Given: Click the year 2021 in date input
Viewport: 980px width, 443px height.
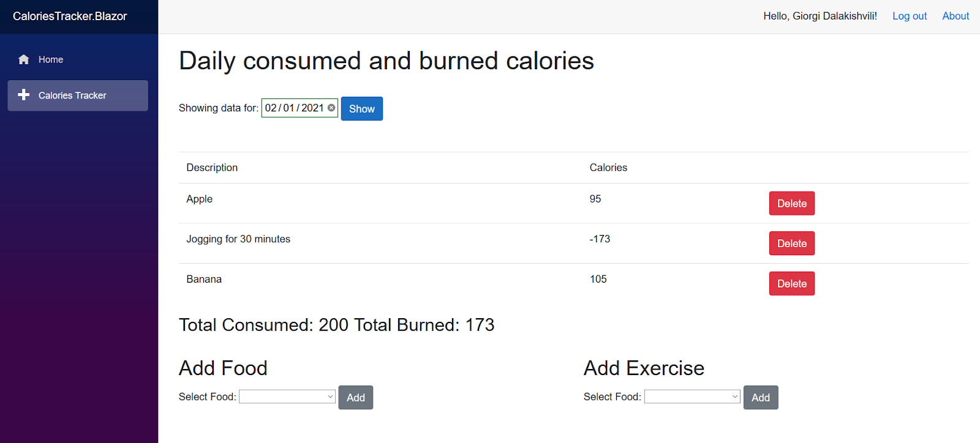Looking at the screenshot, I should (312, 108).
